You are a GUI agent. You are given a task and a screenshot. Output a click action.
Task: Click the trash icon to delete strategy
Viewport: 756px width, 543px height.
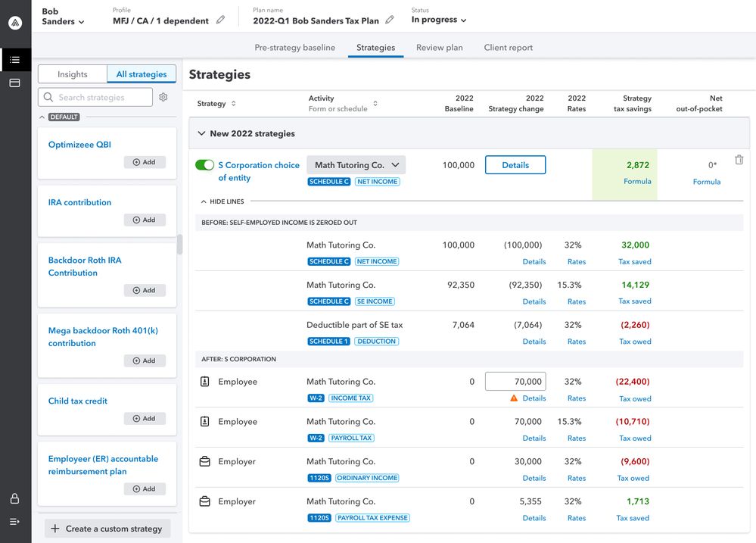739,161
